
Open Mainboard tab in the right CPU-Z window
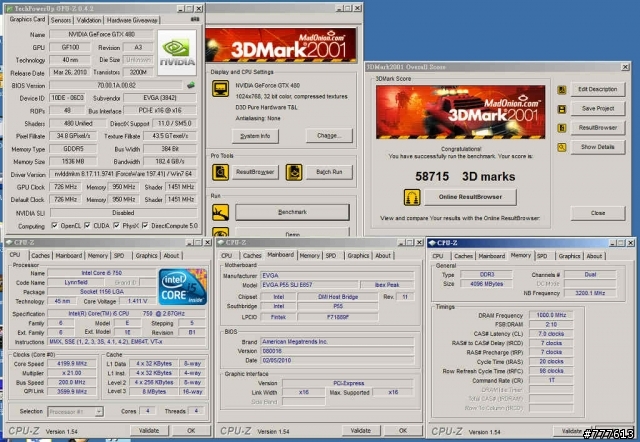[491, 256]
